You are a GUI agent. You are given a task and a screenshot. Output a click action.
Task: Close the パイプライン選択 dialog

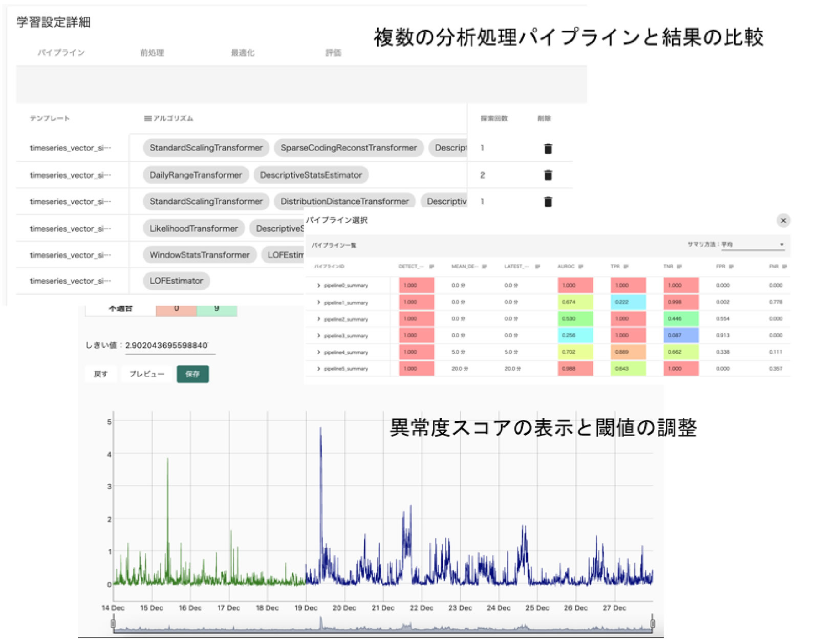783,221
